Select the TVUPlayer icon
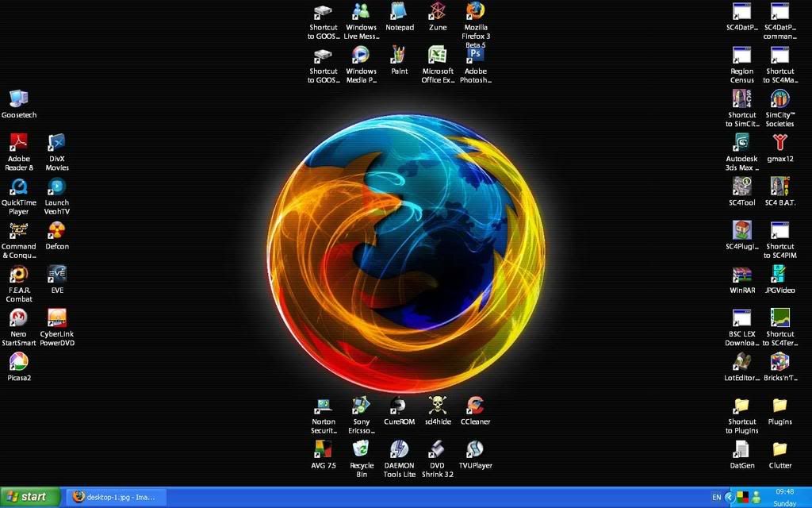812x508 pixels. [x=476, y=449]
